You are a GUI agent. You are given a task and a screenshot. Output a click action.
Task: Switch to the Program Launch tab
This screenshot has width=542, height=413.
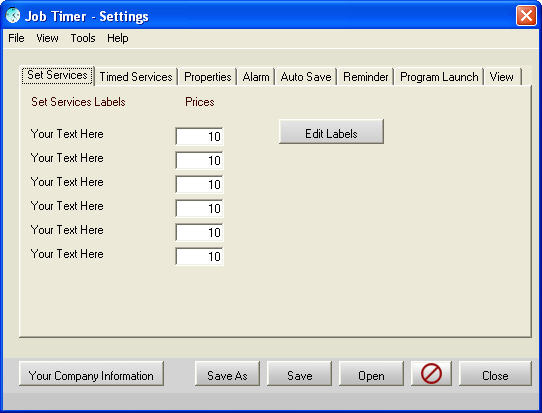tap(439, 77)
